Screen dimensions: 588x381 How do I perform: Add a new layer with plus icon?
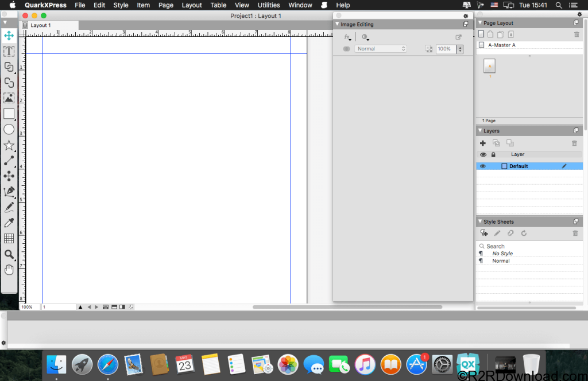tap(482, 143)
